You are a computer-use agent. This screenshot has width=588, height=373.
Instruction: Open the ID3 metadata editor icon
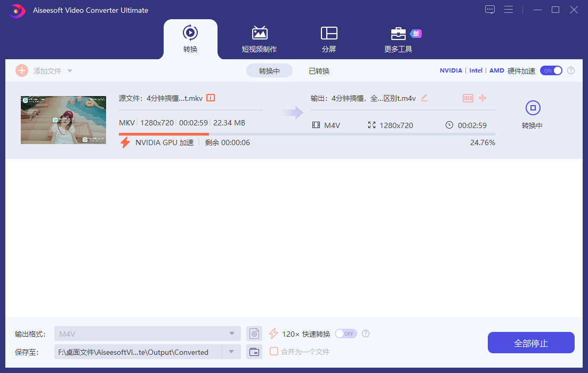click(468, 98)
